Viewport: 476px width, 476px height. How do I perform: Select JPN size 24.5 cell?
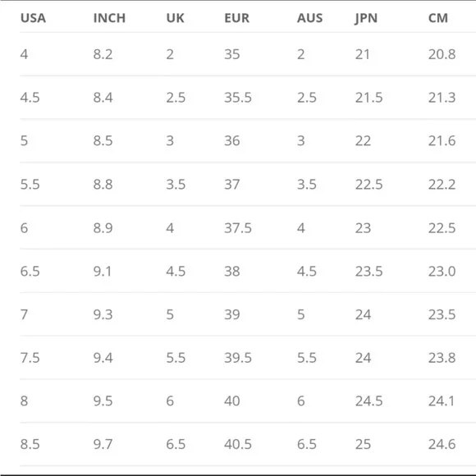pos(369,401)
